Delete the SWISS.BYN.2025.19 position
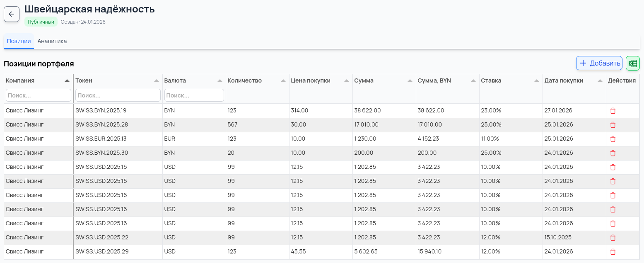 coord(613,111)
